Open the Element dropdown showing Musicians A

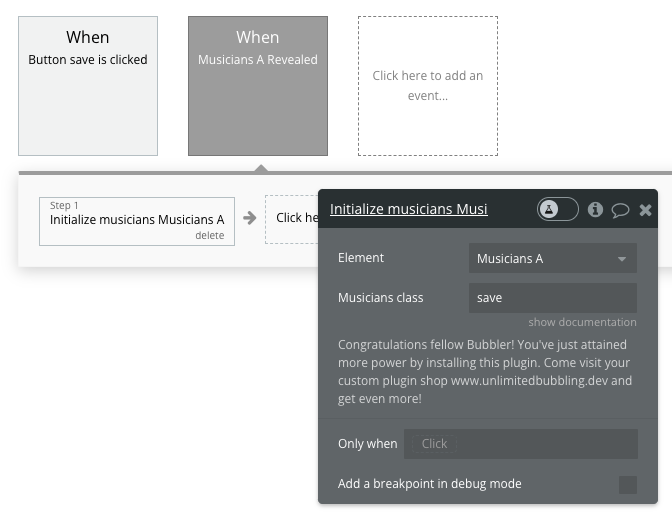click(552, 258)
